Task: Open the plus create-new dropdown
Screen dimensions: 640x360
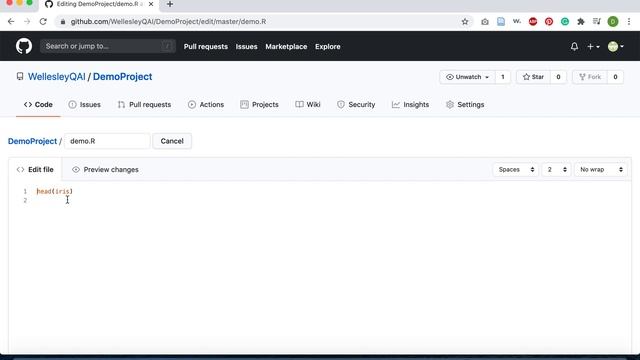Action: click(593, 47)
